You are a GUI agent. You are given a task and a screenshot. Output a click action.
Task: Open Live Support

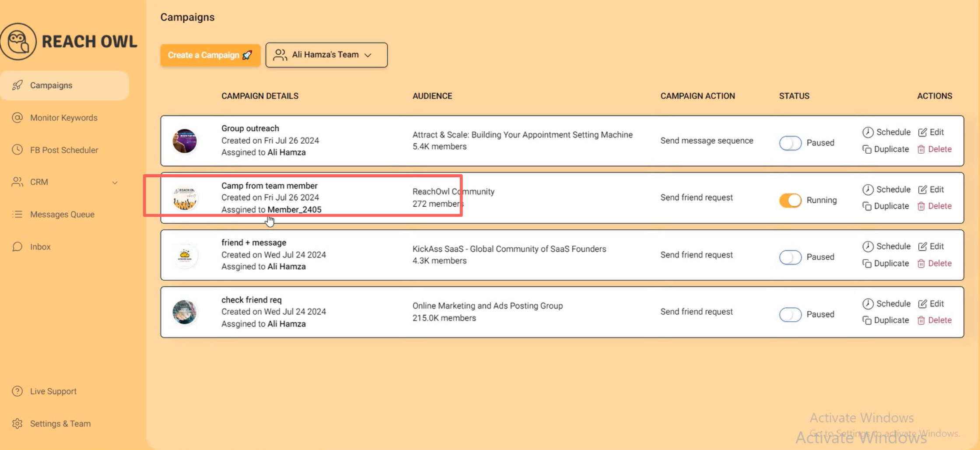pyautogui.click(x=53, y=391)
